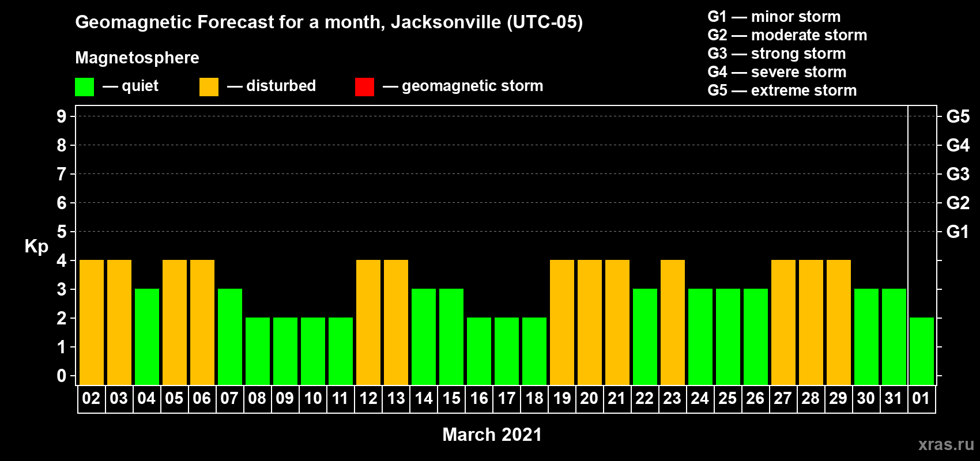The width and height of the screenshot is (980, 461).
Task: Pick the Kp 2 bar for day 08
Action: 258,352
